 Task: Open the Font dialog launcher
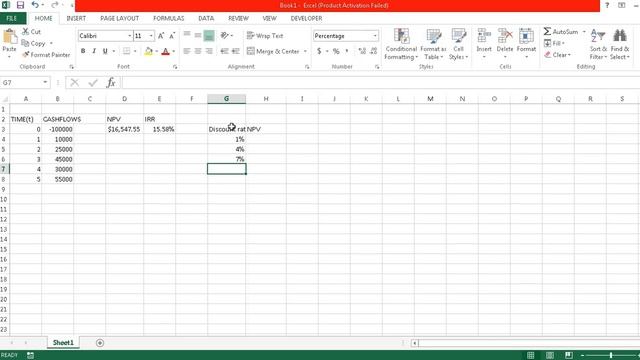[175, 67]
